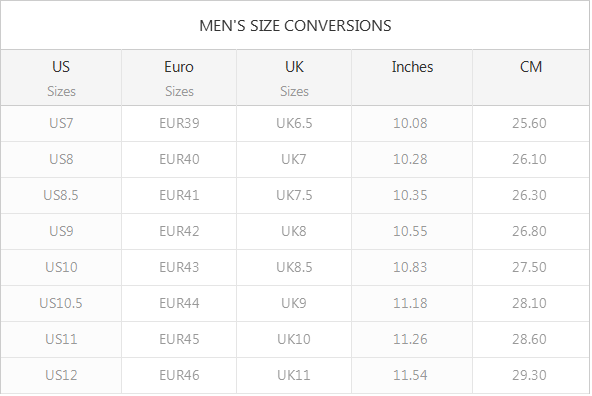The width and height of the screenshot is (592, 396).
Task: Select the 25.60 CM cell
Action: (530, 123)
